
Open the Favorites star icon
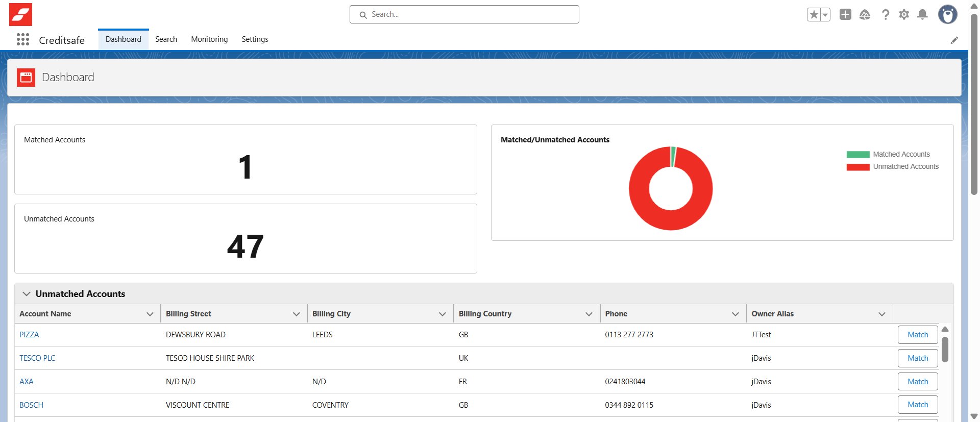pyautogui.click(x=814, y=14)
